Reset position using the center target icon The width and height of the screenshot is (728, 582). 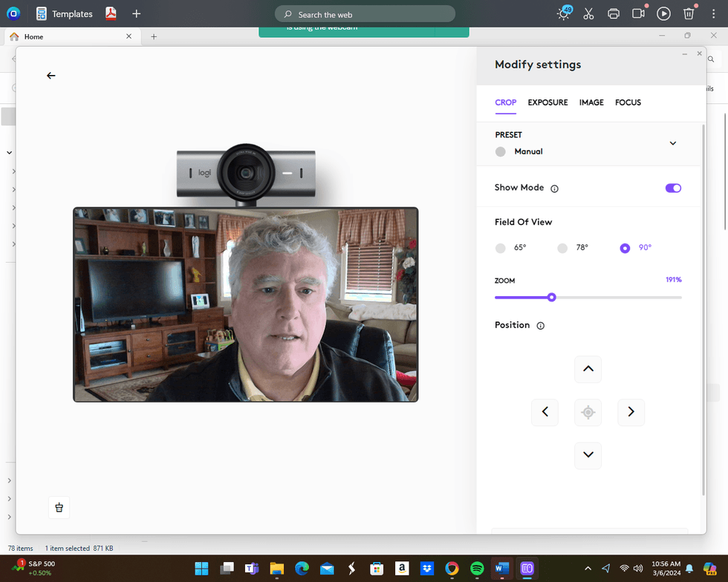pos(588,412)
